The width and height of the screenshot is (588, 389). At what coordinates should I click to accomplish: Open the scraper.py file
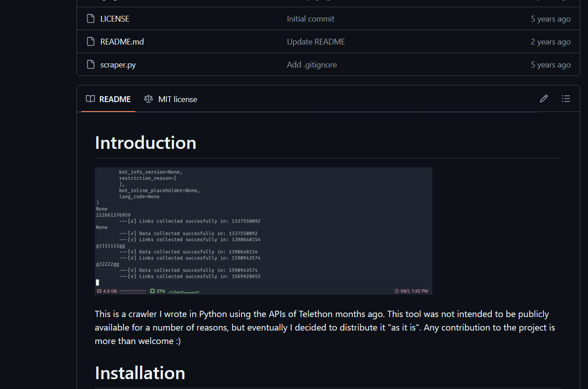tap(118, 65)
